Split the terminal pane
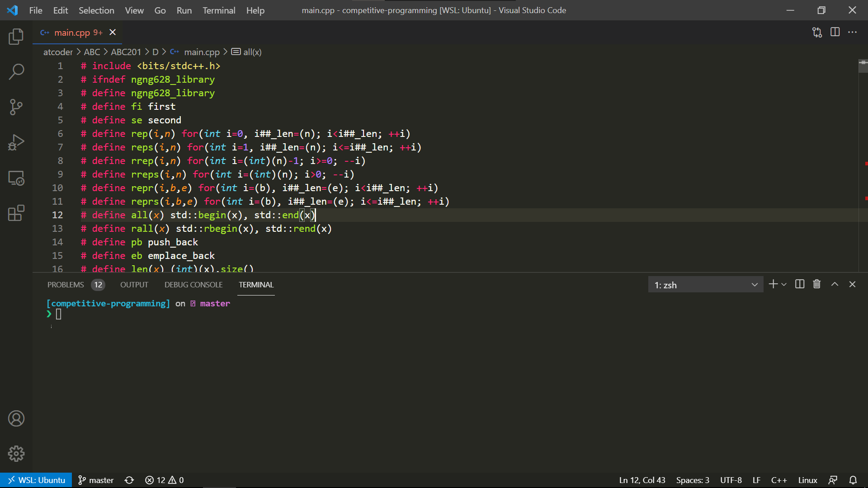 point(800,284)
